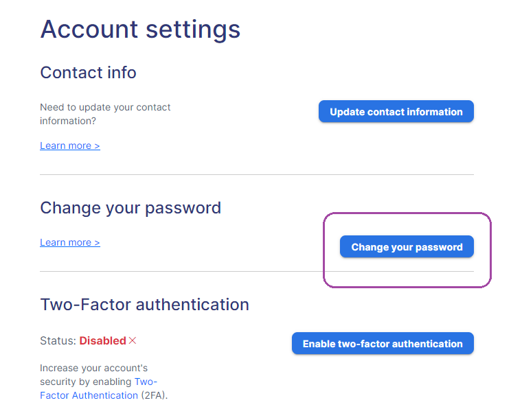Follow the Two-Factor Authentication inline link
The image size is (511, 420).
point(98,388)
